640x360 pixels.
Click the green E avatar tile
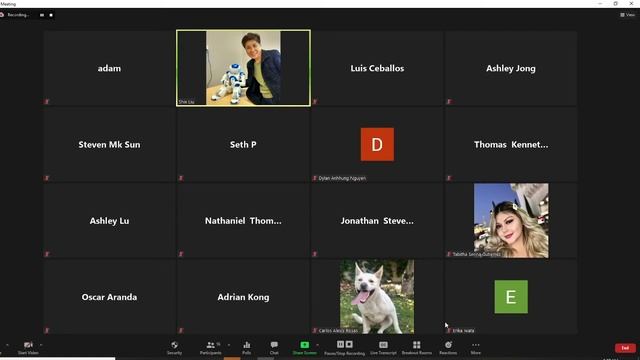511,297
